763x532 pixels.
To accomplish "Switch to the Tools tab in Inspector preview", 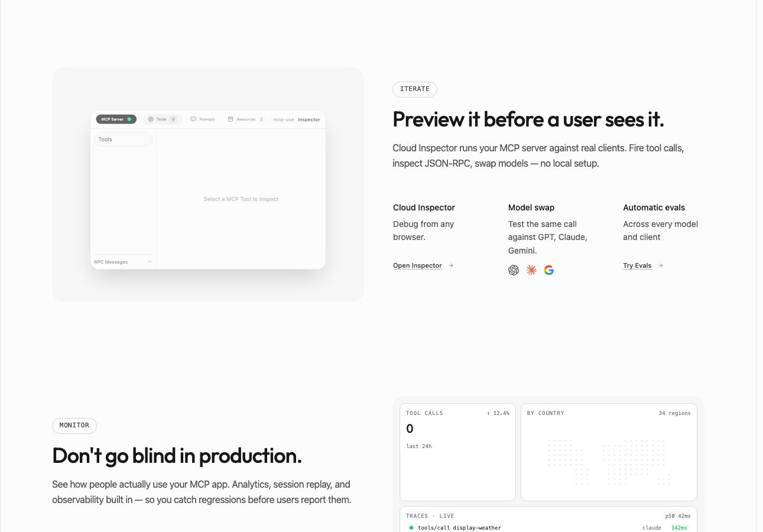I will coord(163,119).
